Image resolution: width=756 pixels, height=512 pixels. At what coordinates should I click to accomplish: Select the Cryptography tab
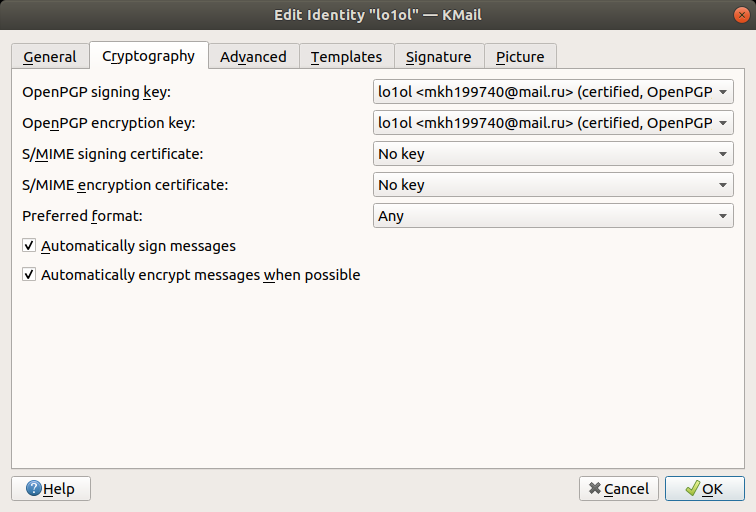click(x=149, y=56)
